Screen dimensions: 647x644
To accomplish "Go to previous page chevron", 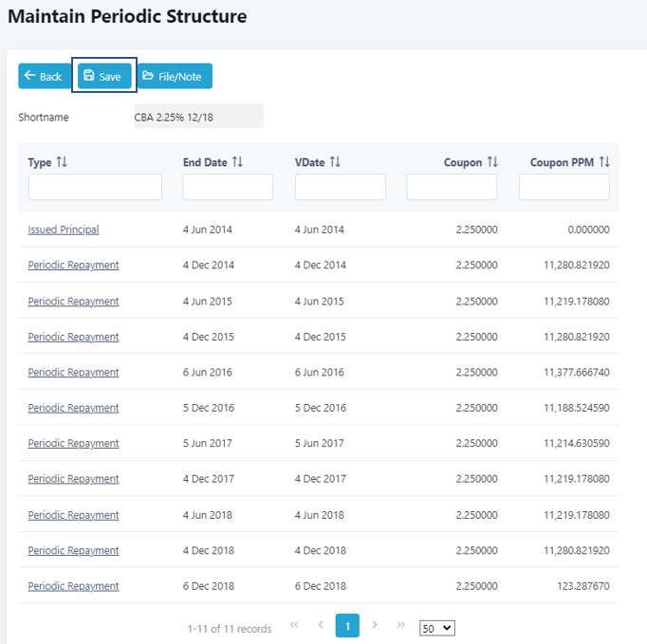I will (321, 626).
